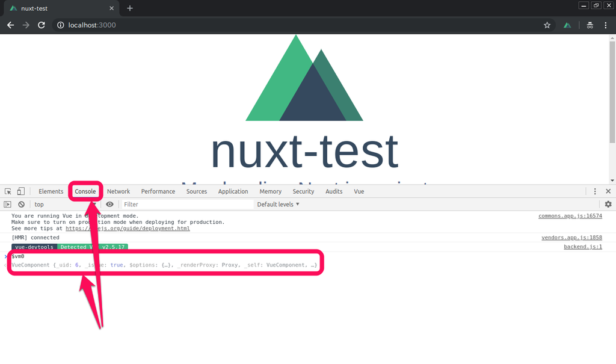The image size is (616, 364).
Task: Minimize the browser window
Action: click(584, 5)
